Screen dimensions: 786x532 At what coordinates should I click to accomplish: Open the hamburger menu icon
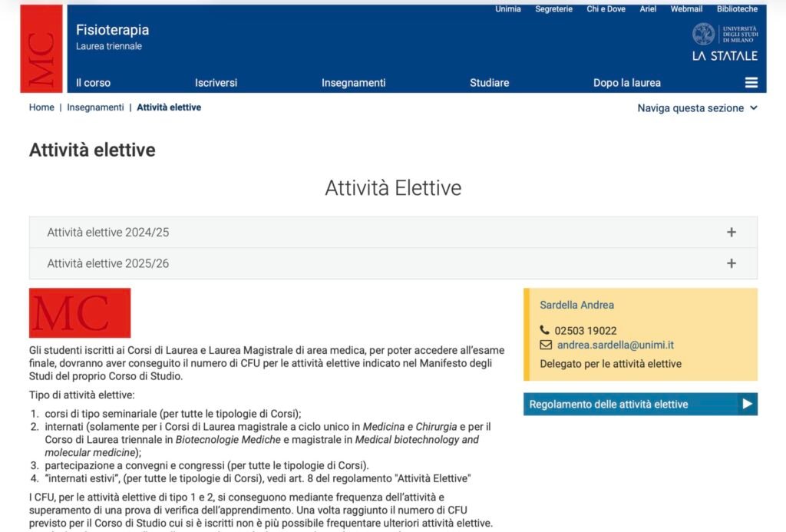pyautogui.click(x=751, y=83)
